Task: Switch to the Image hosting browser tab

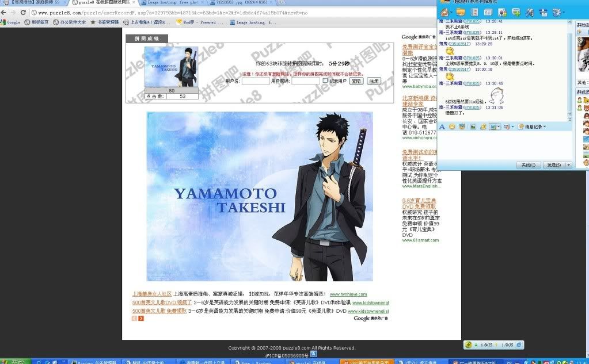Action: 172,2
